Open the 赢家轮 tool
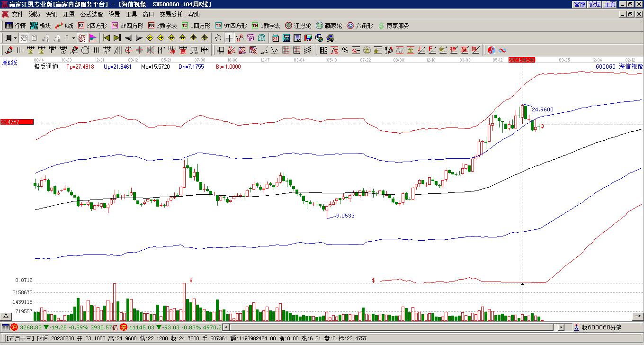 [329, 26]
